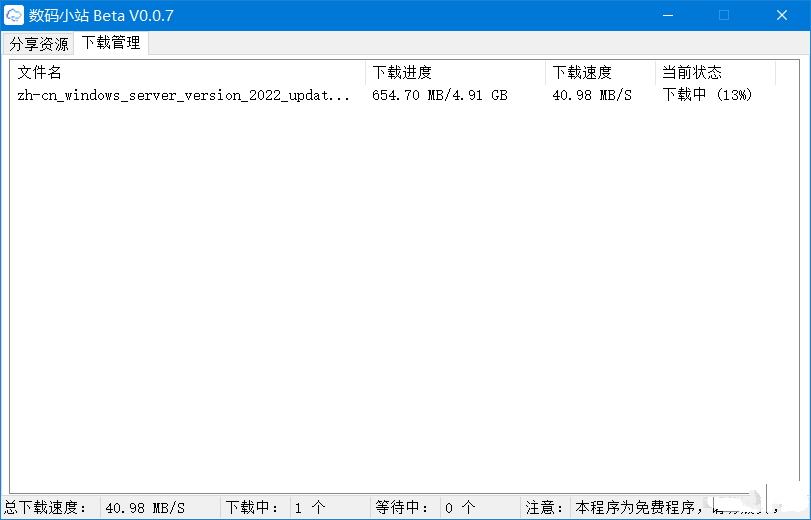Click the 总下载速度 label in the status bar

[x=46, y=508]
